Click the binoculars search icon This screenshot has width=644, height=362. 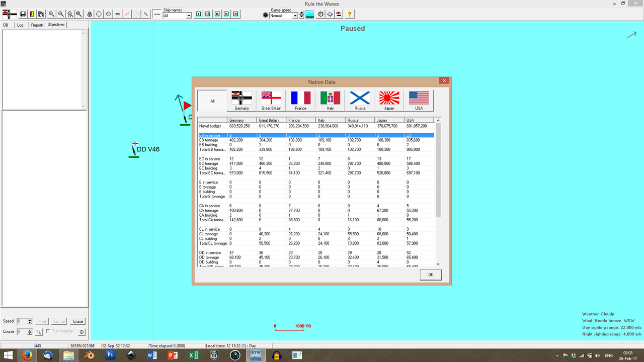79,14
